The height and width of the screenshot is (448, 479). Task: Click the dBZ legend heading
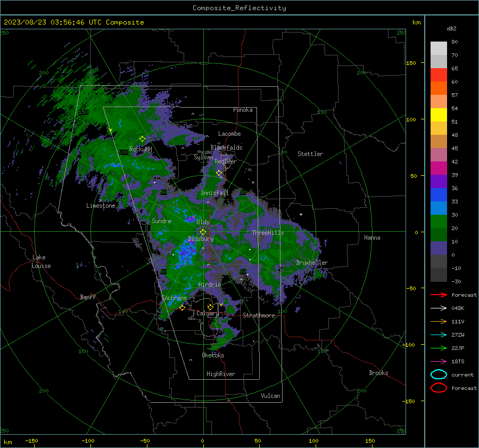click(x=451, y=28)
